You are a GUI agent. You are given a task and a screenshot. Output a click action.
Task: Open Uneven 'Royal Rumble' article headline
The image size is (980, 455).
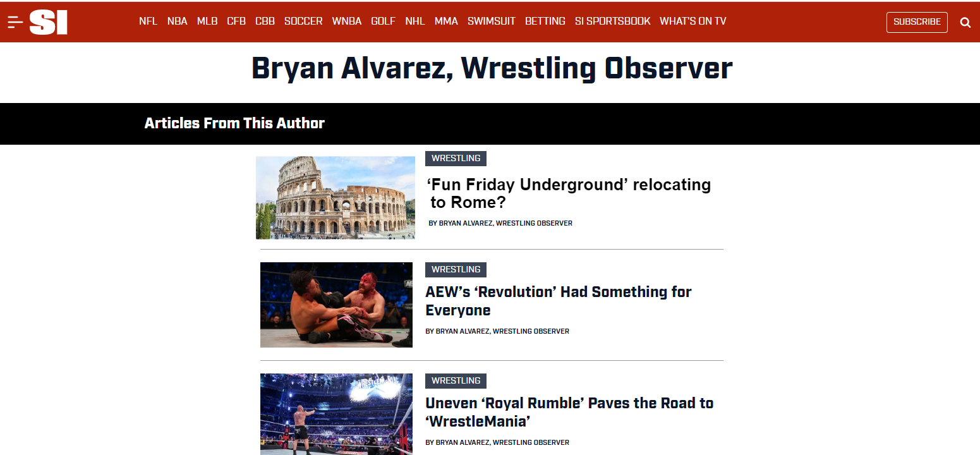coord(569,412)
